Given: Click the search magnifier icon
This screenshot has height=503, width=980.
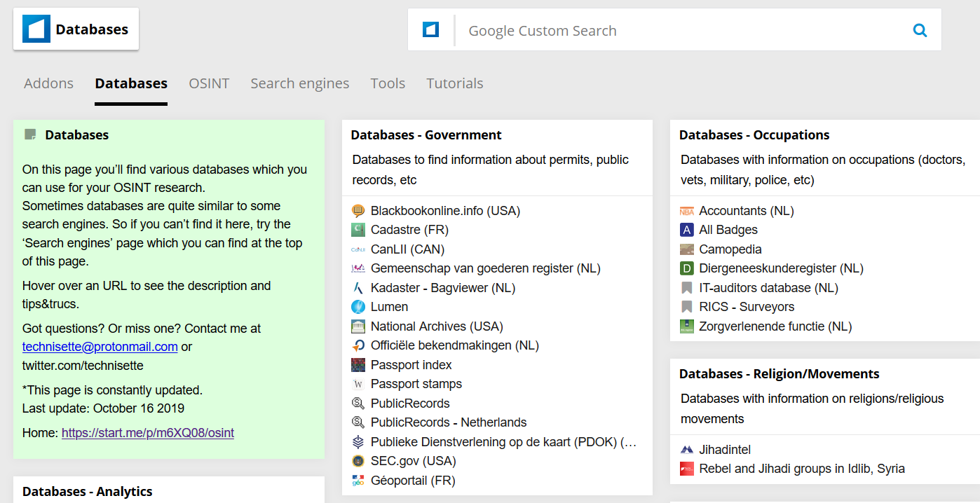Looking at the screenshot, I should [x=920, y=30].
